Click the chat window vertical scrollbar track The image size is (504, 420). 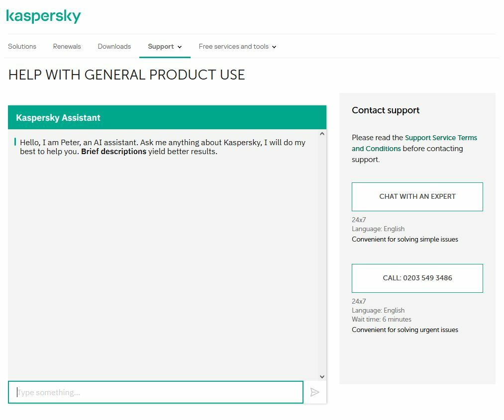pos(322,253)
